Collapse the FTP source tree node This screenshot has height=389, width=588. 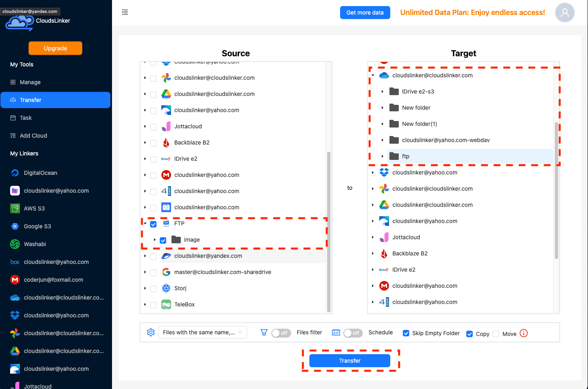(x=145, y=223)
